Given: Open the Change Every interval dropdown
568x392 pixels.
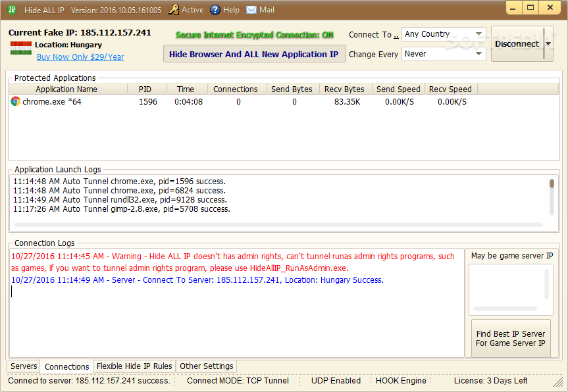Looking at the screenshot, I should point(444,54).
